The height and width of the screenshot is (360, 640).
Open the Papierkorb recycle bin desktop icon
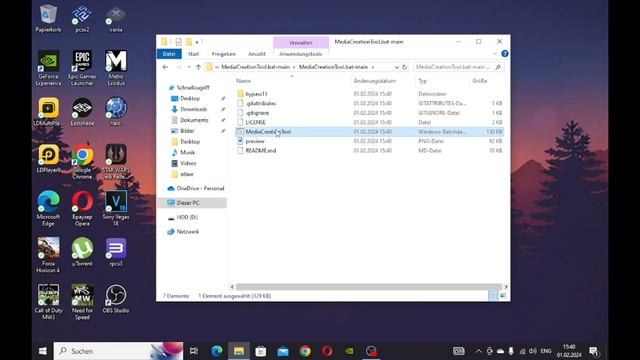tap(48, 18)
